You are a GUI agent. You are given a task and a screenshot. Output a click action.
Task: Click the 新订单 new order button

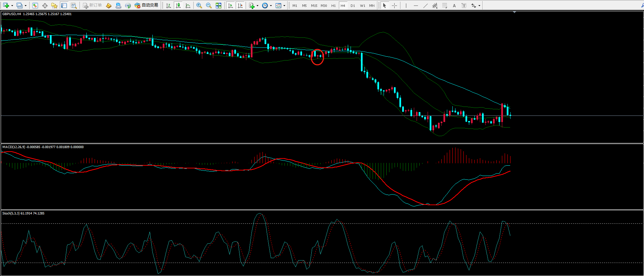[92, 5]
